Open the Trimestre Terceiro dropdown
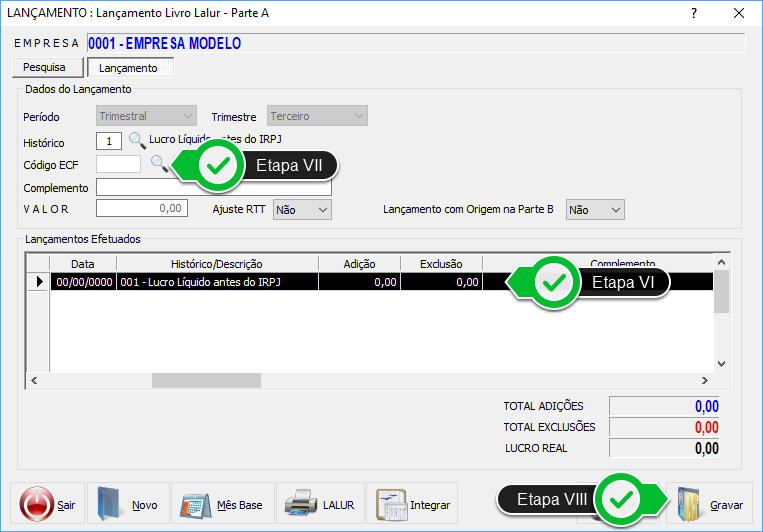Viewport: 763px width, 532px height. coord(316,117)
